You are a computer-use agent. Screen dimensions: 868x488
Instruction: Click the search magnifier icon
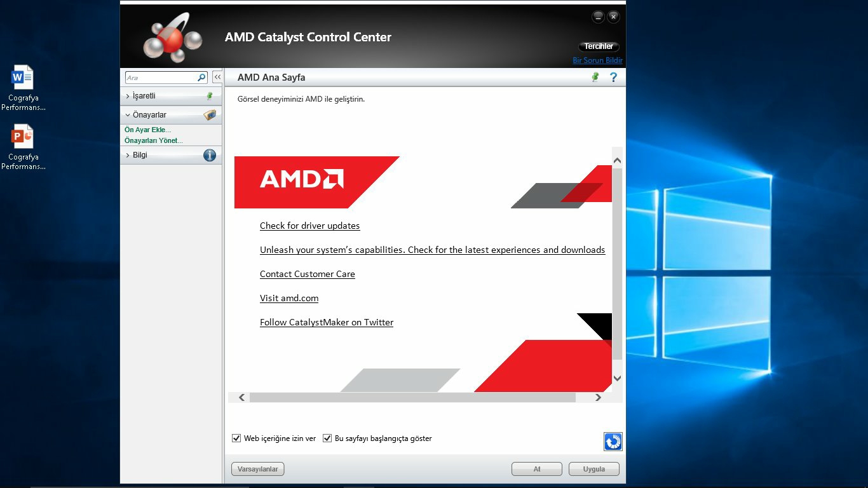(x=202, y=78)
